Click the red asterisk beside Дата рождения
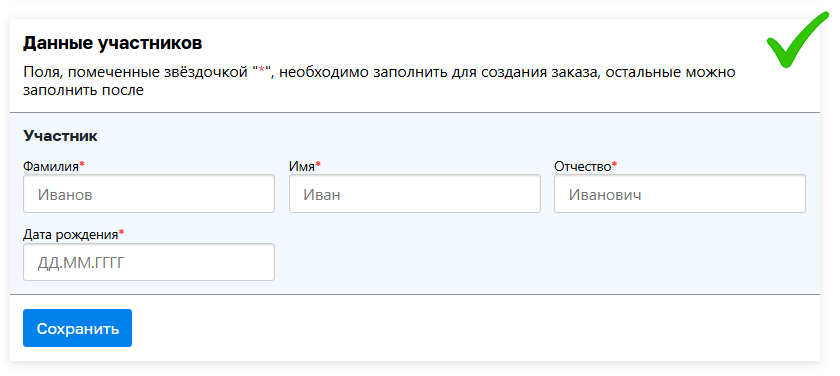Viewport: 840px width, 376px height. pos(121,233)
